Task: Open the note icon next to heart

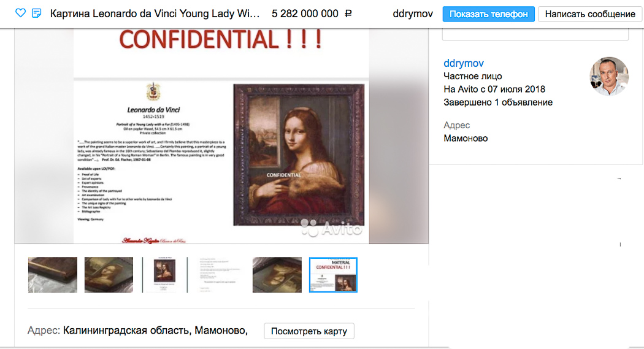Action: tap(37, 13)
